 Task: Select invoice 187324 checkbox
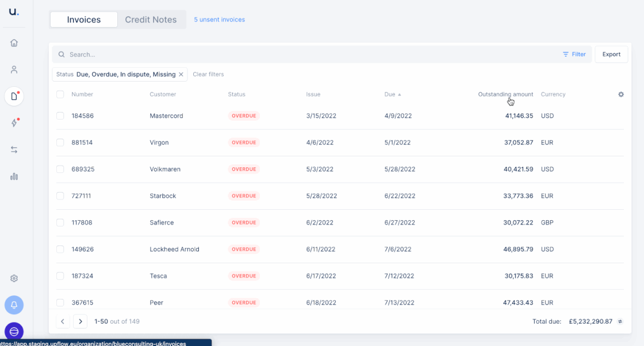tap(60, 276)
